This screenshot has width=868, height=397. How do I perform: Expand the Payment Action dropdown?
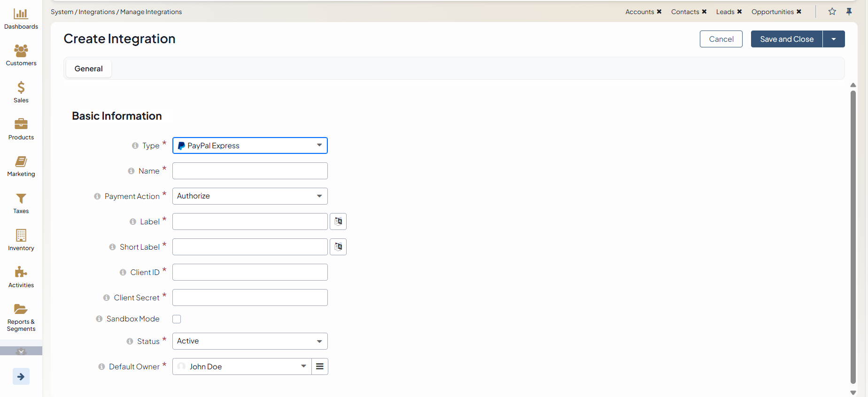[x=250, y=196]
